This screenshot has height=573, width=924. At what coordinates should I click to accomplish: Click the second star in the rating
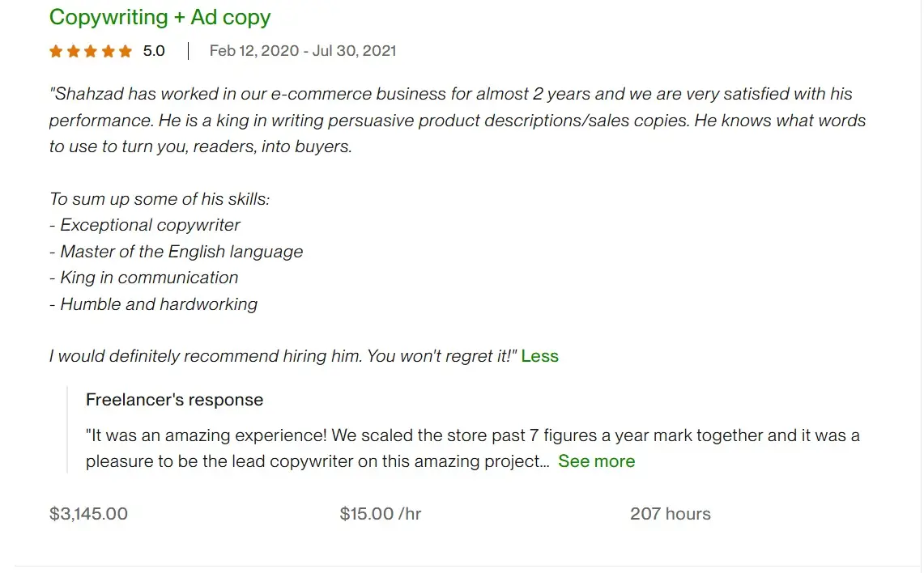tap(73, 50)
